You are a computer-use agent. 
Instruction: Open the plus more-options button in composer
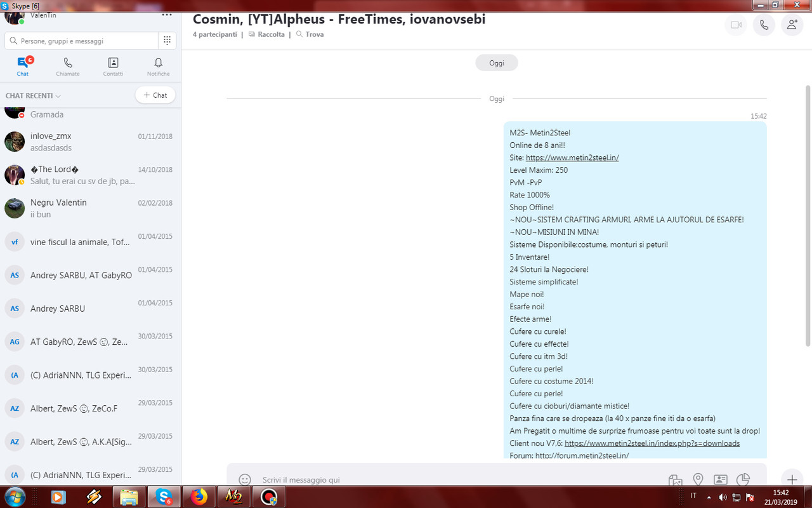tap(792, 479)
